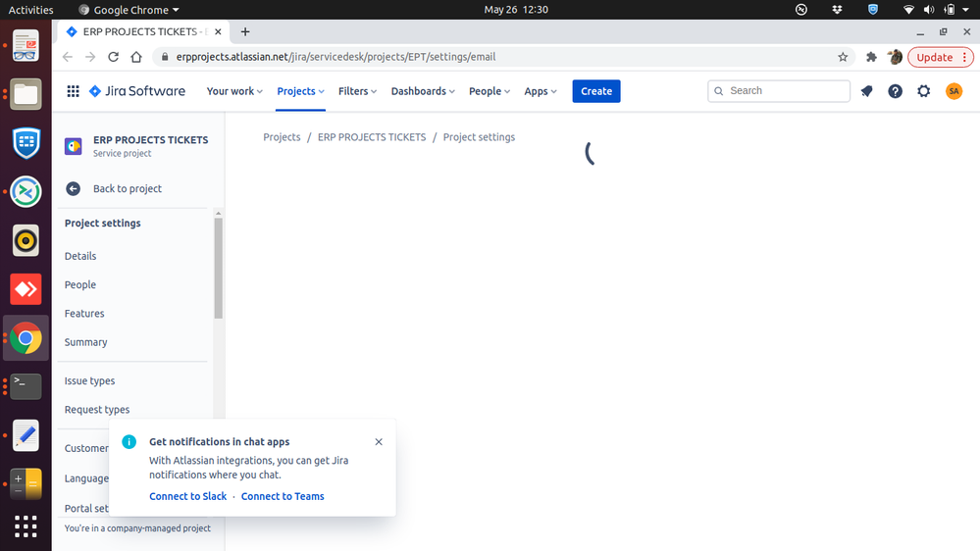This screenshot has height=551, width=980.
Task: Open the ERP PROJECTS TICKETS breadcrumb link
Action: coord(372,137)
